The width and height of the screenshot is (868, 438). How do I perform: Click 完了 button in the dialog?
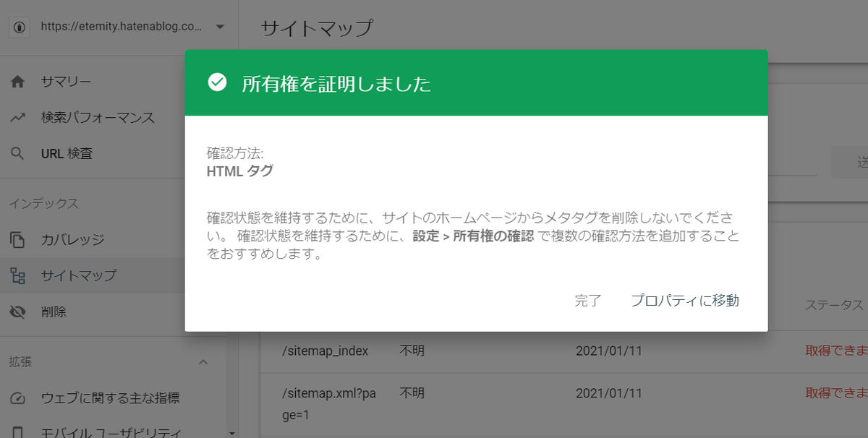click(588, 301)
